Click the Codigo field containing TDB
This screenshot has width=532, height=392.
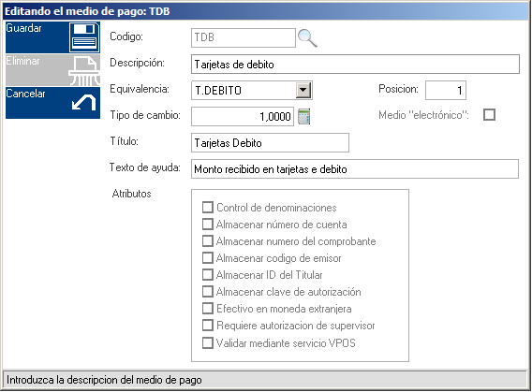(244, 37)
